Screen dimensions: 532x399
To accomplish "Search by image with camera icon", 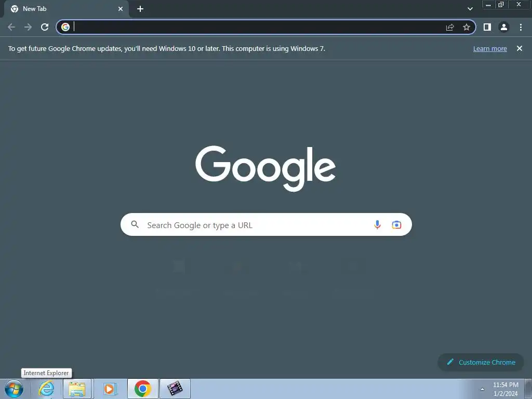I will [x=396, y=224].
